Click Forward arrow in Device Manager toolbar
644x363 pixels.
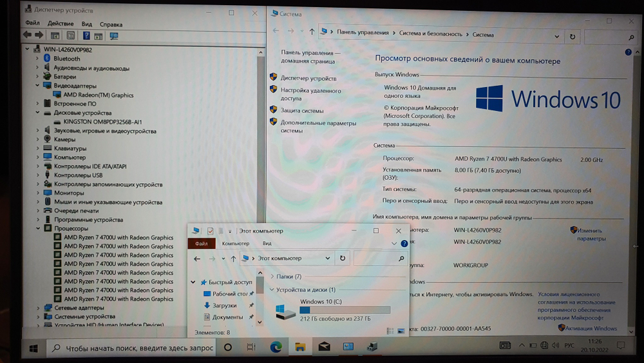(39, 35)
